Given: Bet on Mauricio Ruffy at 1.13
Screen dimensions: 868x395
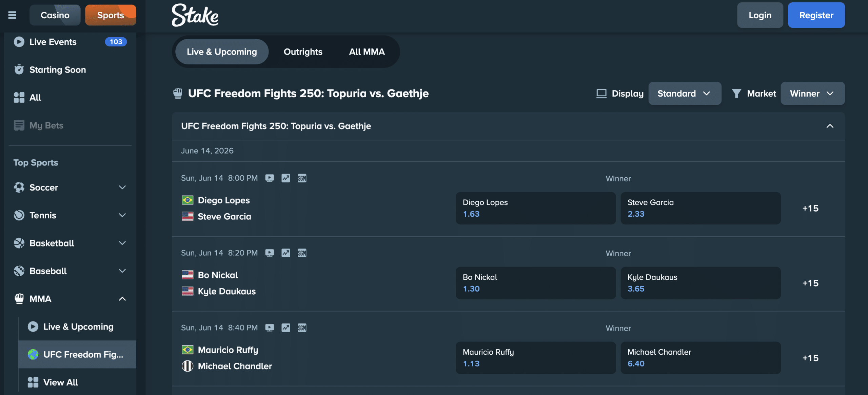Looking at the screenshot, I should click(535, 358).
